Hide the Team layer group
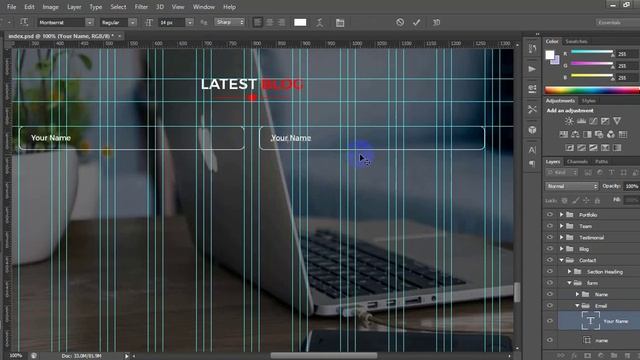Image resolution: width=640 pixels, height=360 pixels. click(550, 226)
